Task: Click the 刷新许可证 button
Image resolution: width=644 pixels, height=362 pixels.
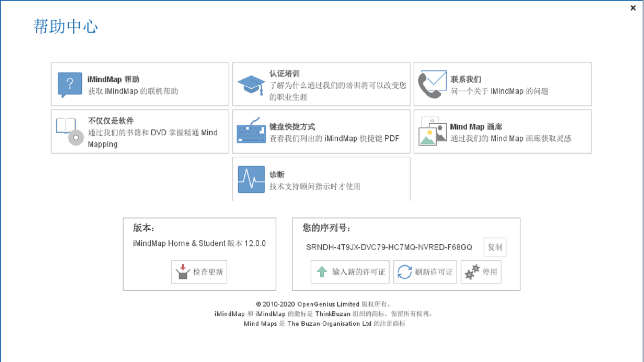Action: [x=425, y=272]
